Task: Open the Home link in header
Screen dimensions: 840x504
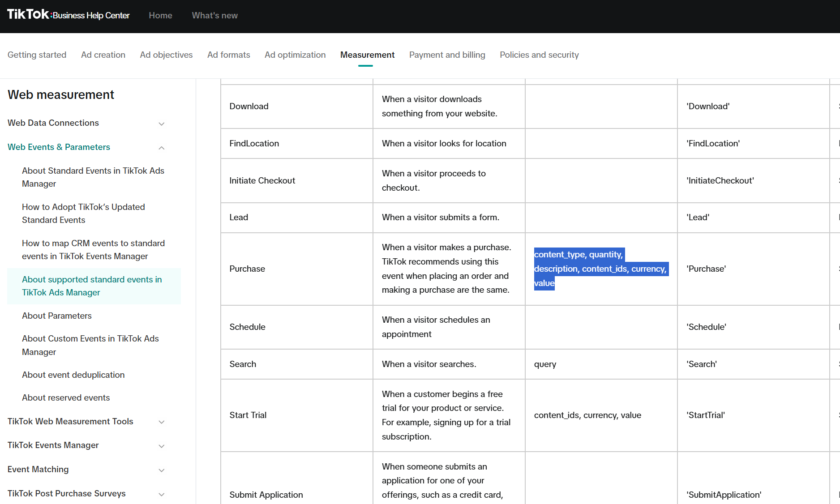Action: [160, 15]
